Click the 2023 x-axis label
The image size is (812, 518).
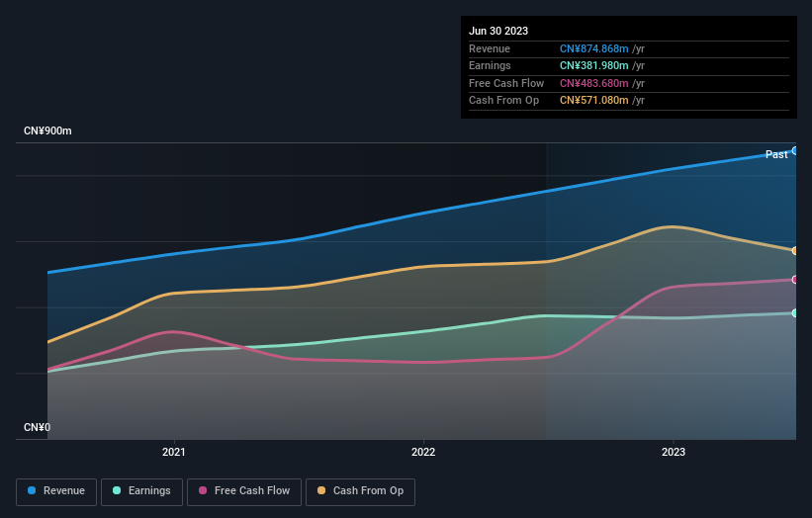674,453
